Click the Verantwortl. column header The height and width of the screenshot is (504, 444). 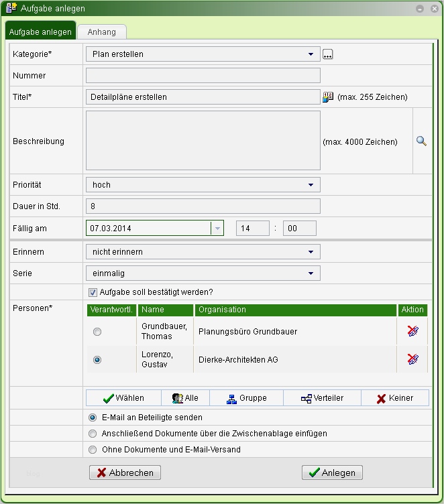tap(111, 310)
